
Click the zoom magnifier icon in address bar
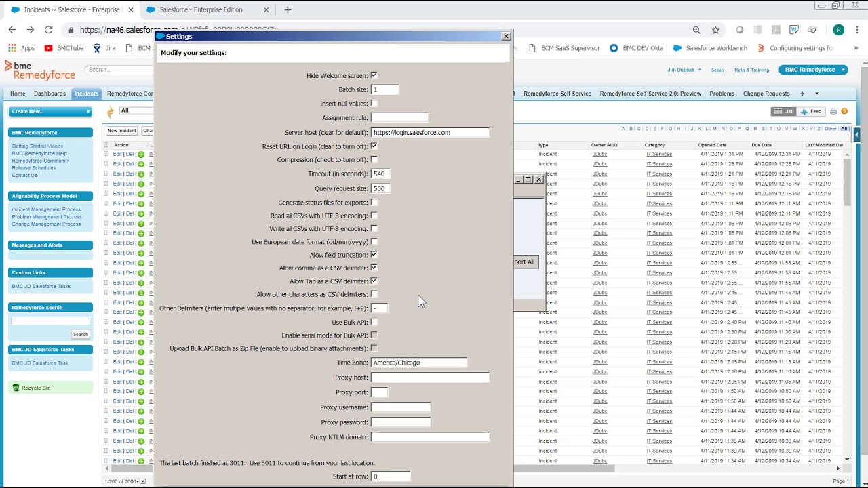[696, 30]
